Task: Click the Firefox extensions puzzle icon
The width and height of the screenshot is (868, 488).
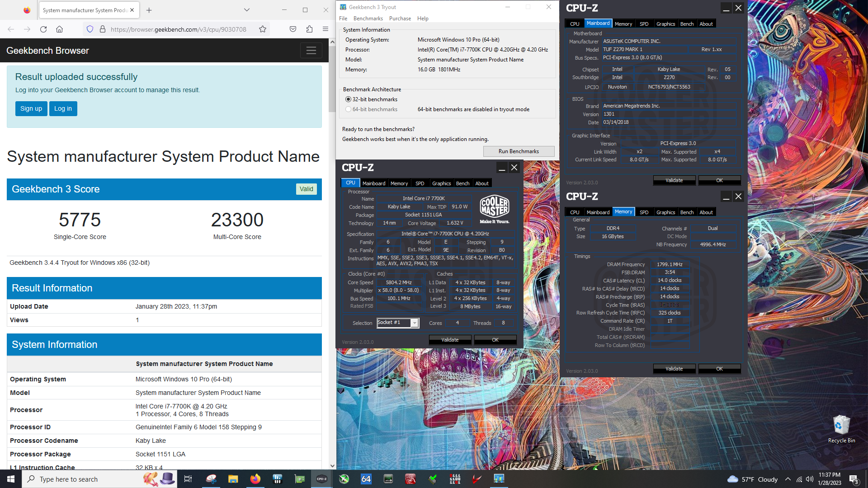Action: [x=309, y=29]
